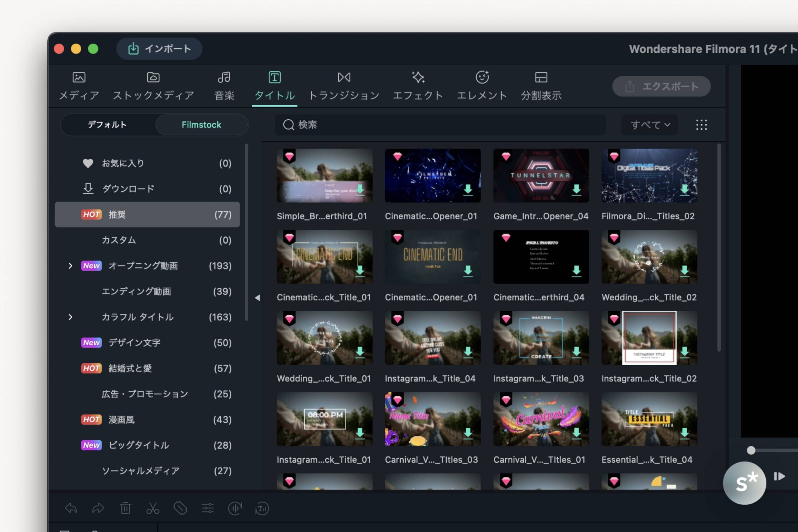This screenshot has width=798, height=532.
Task: Click the trash delete icon
Action: tap(125, 508)
